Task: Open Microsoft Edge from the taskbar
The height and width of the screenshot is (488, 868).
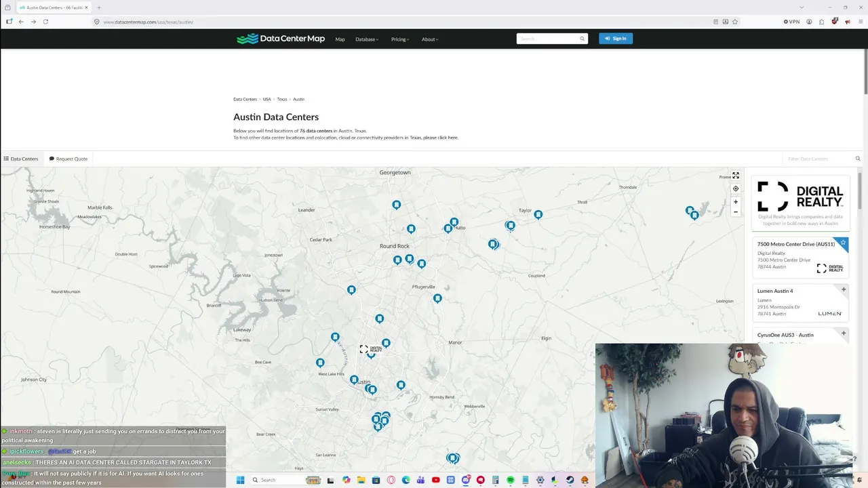Action: point(406,480)
